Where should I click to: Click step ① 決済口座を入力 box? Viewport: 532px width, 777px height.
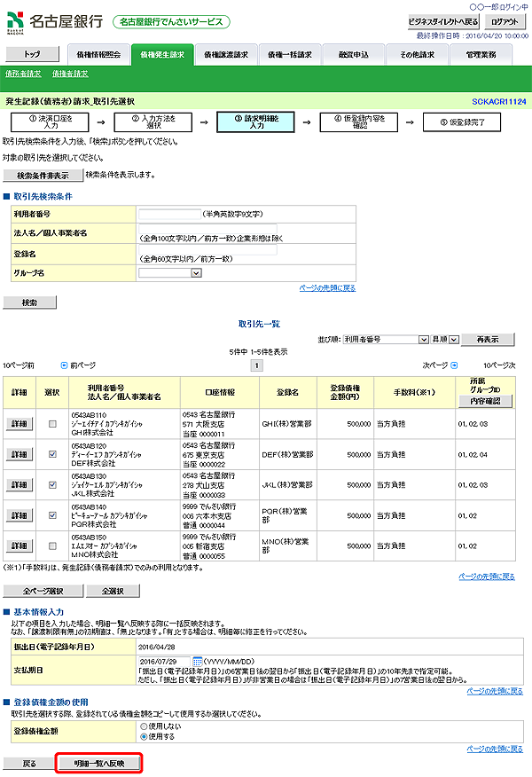pyautogui.click(x=50, y=122)
